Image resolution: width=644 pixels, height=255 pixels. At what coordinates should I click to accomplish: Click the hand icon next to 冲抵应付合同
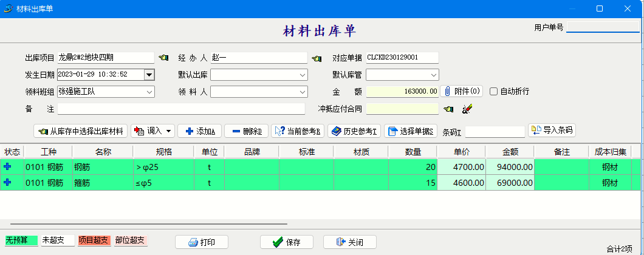coord(448,109)
